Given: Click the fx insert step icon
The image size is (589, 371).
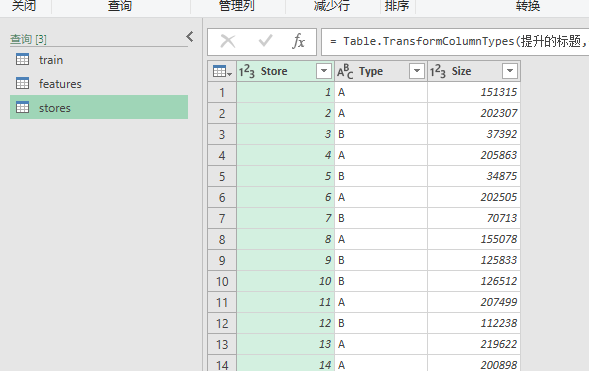Looking at the screenshot, I should pos(298,41).
